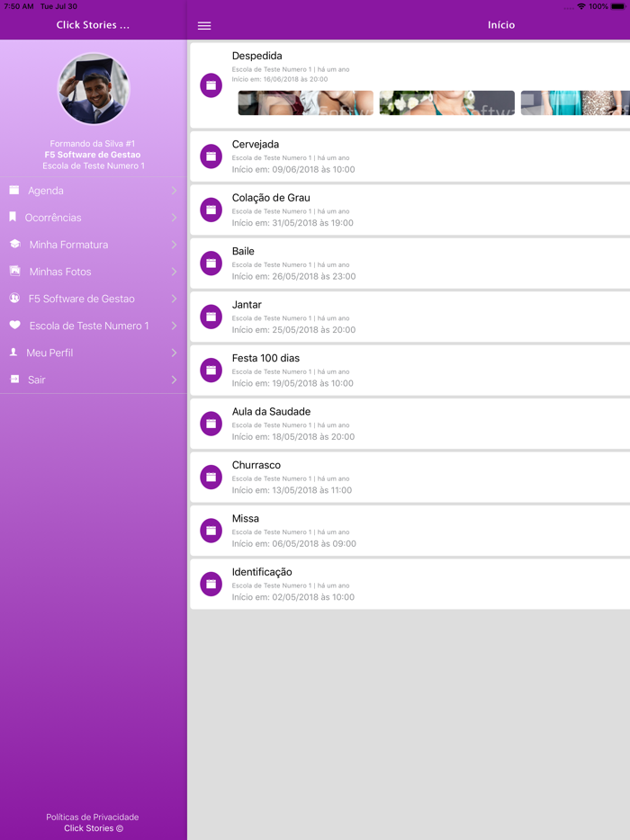Select Minhas Fotos in the sidebar
The width and height of the screenshot is (630, 840).
pos(94,272)
